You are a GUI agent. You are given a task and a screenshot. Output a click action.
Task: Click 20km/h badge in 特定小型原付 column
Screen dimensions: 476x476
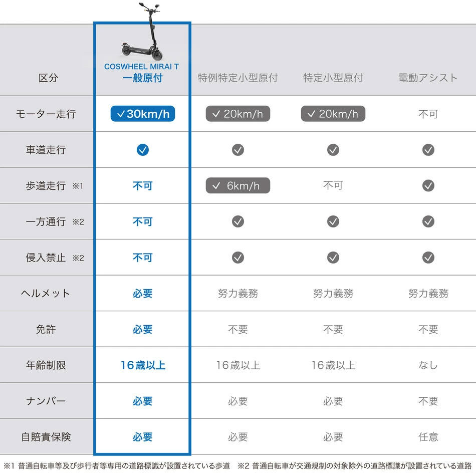[x=333, y=114]
